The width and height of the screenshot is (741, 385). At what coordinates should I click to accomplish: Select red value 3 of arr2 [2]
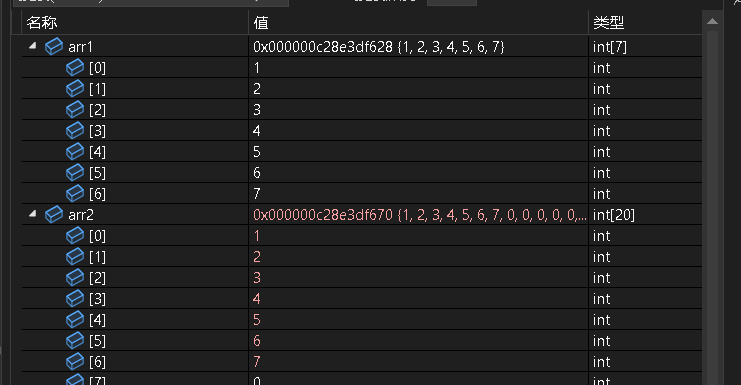click(257, 278)
